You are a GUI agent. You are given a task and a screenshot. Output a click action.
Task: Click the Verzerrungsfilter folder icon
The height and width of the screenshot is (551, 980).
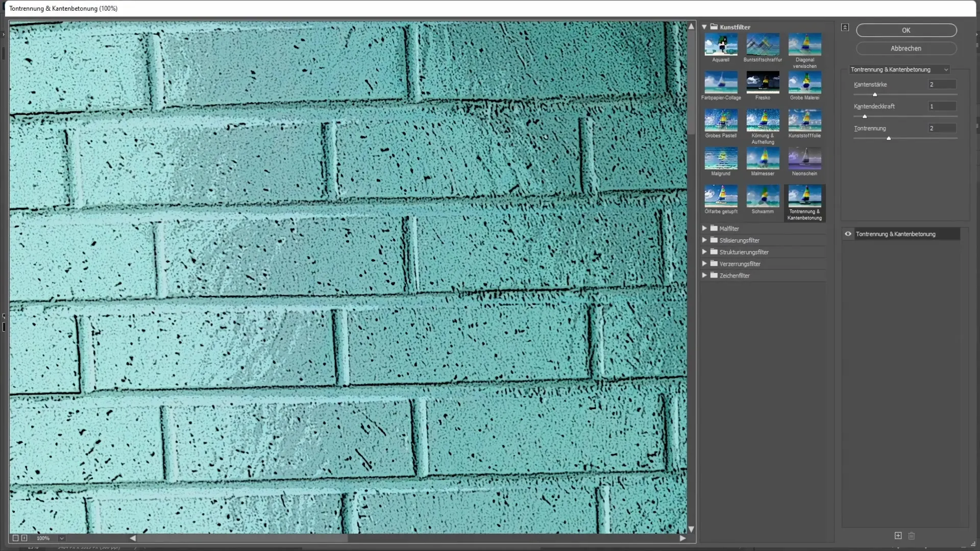pyautogui.click(x=714, y=263)
